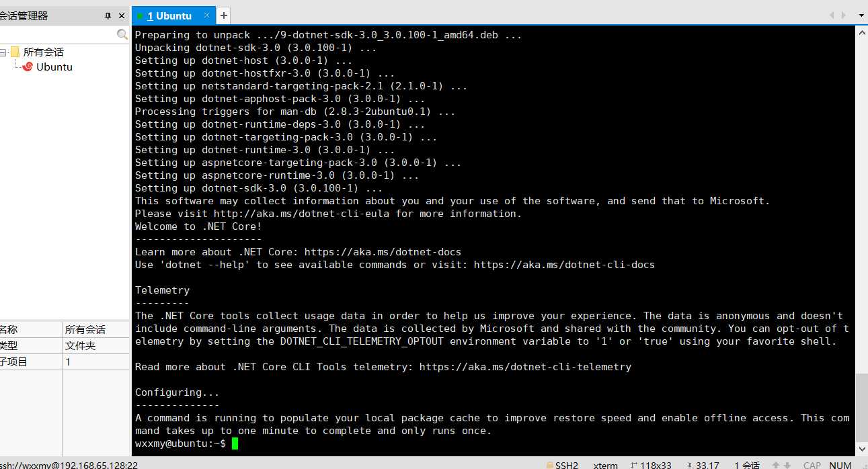Focus the session manager search field

[58, 34]
